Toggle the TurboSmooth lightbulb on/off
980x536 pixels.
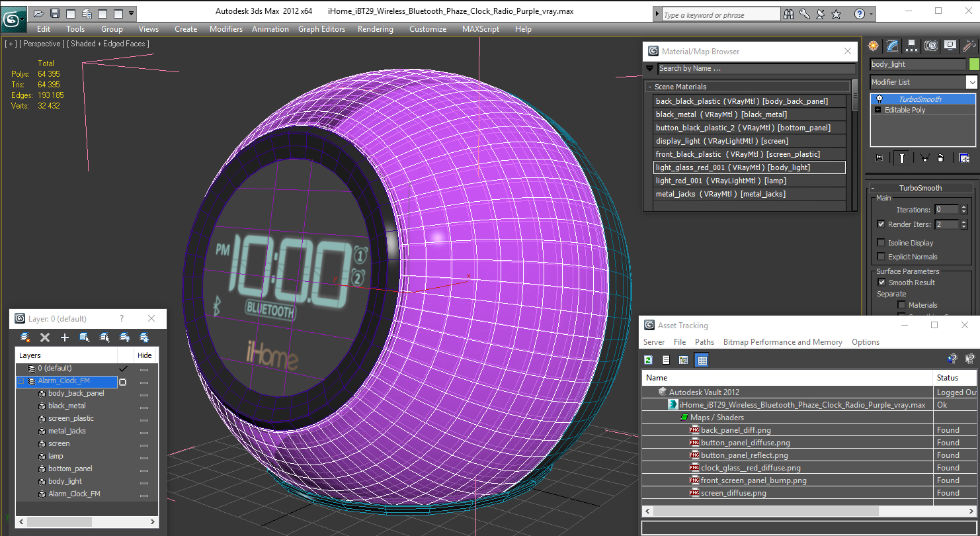click(879, 99)
